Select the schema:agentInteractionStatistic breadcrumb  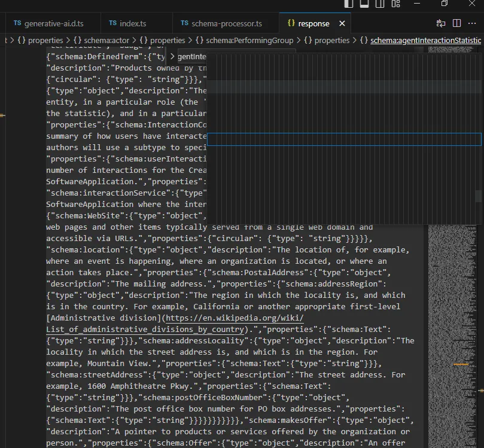[425, 41]
